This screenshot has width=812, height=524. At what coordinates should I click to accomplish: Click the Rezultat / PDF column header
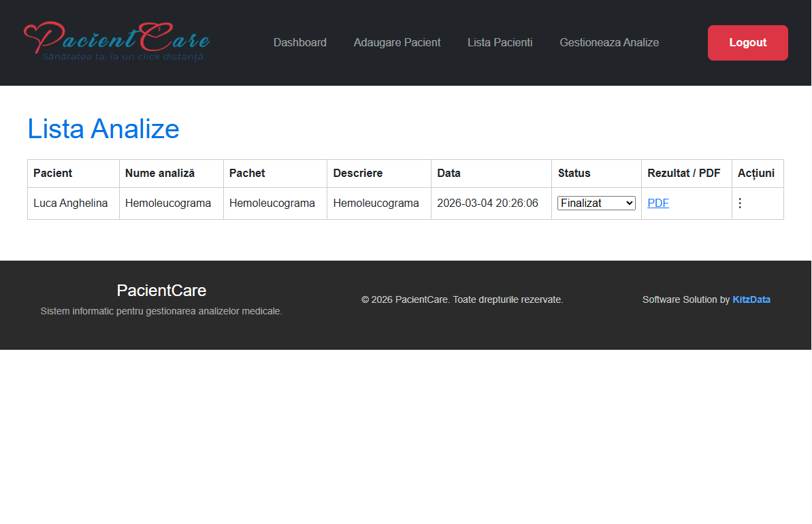(x=683, y=173)
